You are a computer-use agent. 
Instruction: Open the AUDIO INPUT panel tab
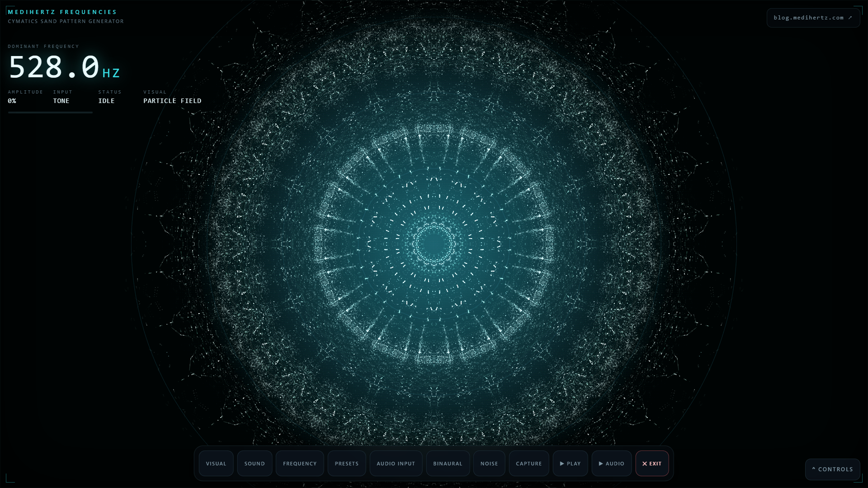pyautogui.click(x=396, y=463)
